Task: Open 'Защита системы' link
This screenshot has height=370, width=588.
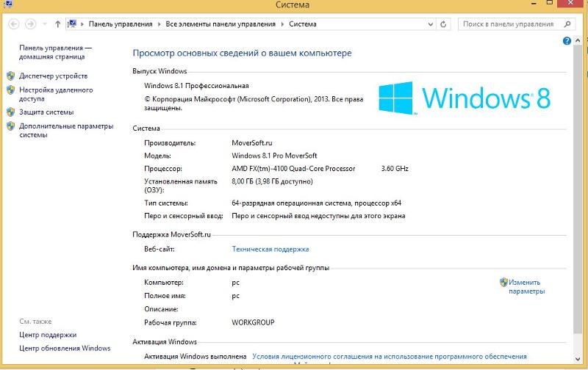Action: click(x=46, y=112)
